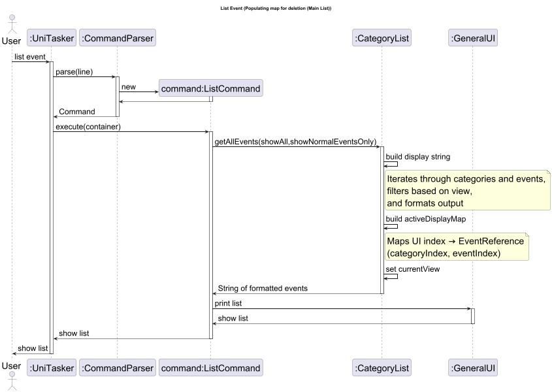Image resolution: width=552 pixels, height=392 pixels.
Task: Click the CategoryList activation bar
Action: click(382, 216)
